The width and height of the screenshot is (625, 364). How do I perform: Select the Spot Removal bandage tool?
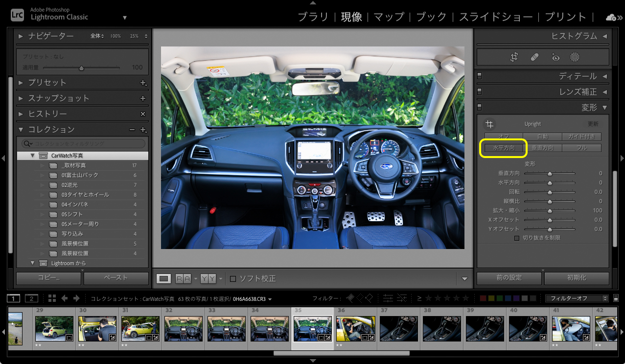point(535,57)
